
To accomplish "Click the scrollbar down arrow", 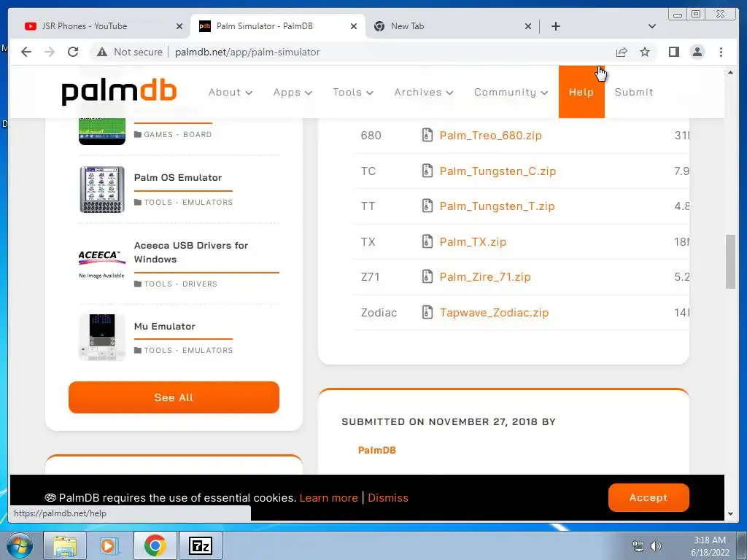I will 730,514.
